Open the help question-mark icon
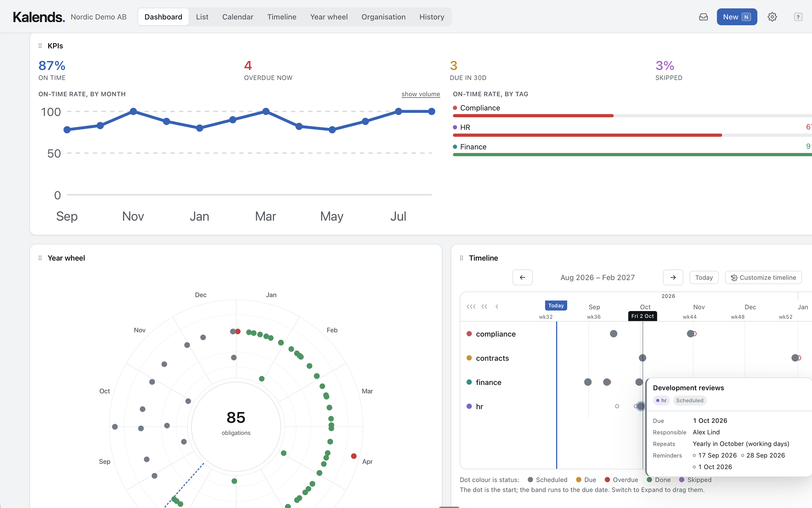This screenshot has width=812, height=508. point(798,17)
